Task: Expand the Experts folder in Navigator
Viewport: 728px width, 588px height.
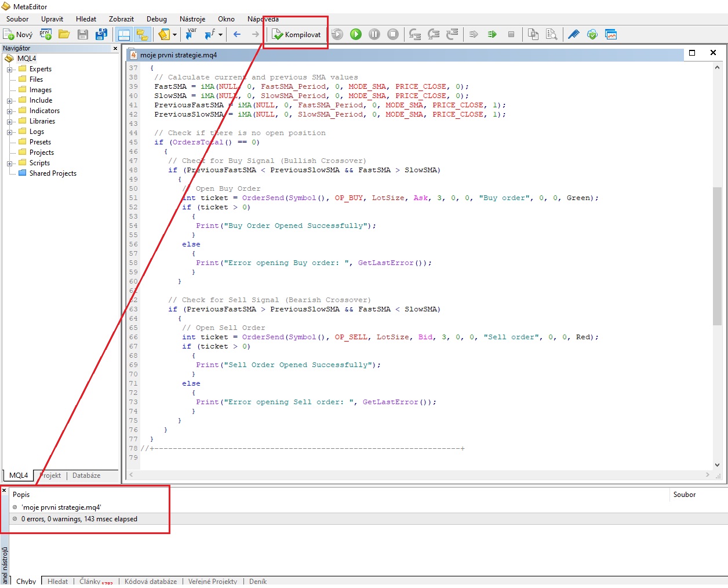Action: coord(9,70)
